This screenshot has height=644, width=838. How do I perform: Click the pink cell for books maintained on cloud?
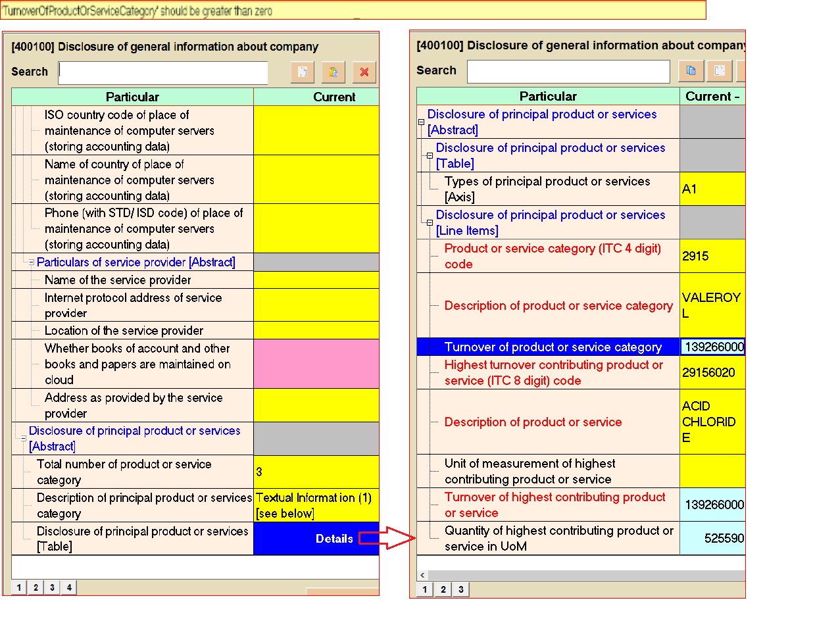point(316,364)
